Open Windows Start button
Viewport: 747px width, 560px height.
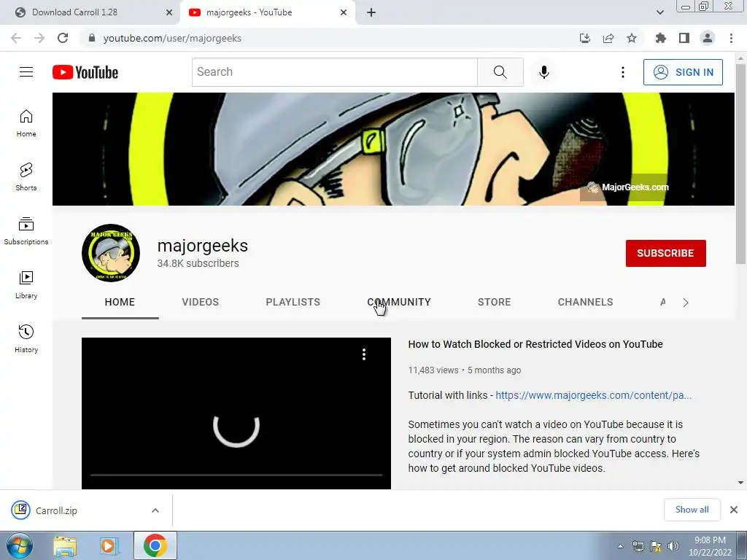[x=20, y=545]
